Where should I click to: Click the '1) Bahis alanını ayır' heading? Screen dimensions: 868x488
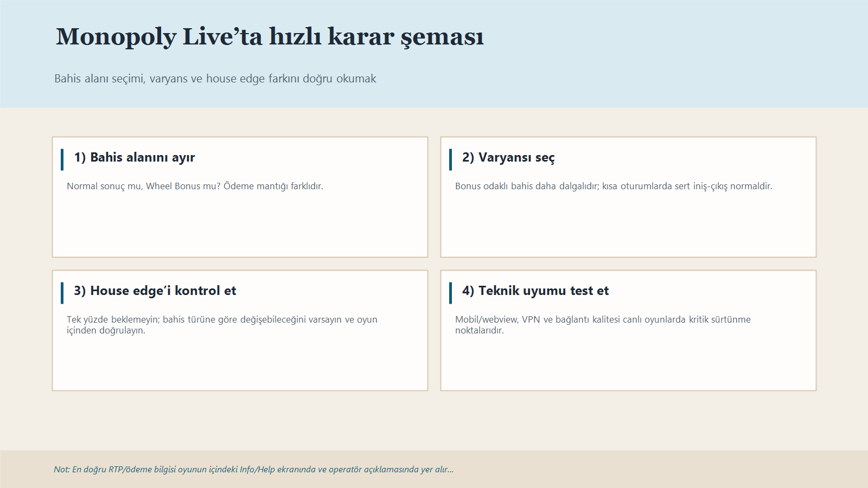[x=135, y=157]
